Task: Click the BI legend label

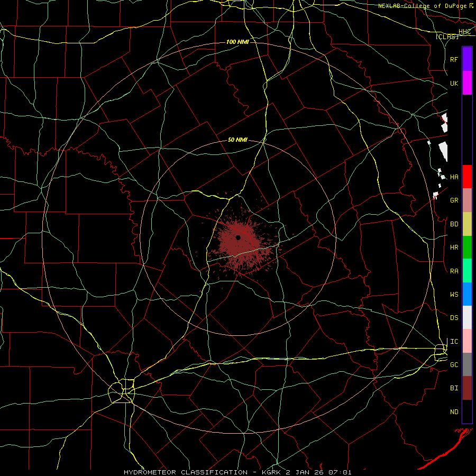Action: [x=454, y=388]
